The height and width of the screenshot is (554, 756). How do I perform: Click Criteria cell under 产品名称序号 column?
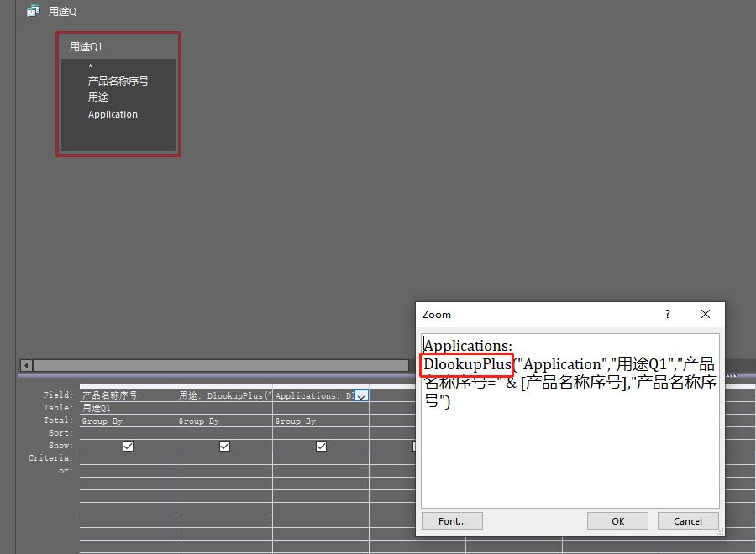128,458
